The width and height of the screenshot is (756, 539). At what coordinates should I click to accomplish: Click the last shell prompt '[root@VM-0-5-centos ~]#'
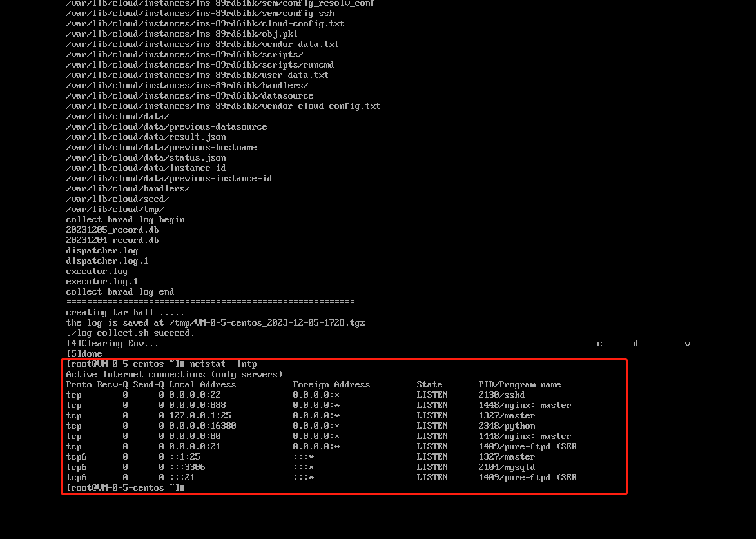tap(125, 488)
